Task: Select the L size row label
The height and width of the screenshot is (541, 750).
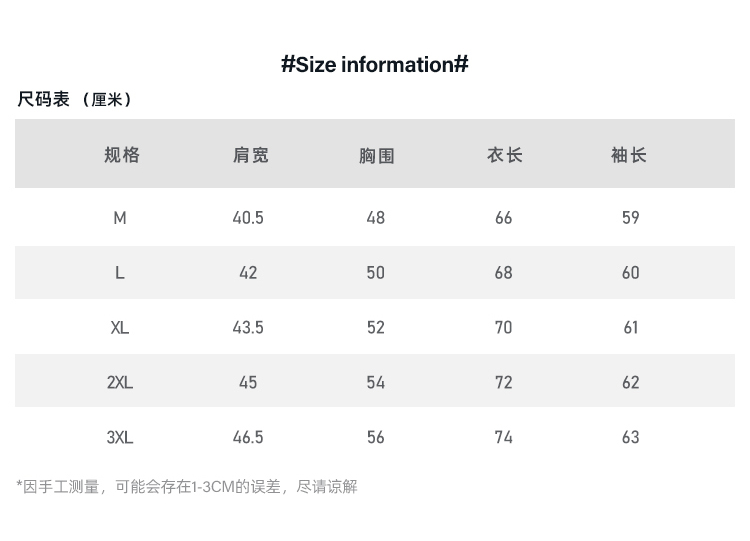Action: click(x=120, y=273)
